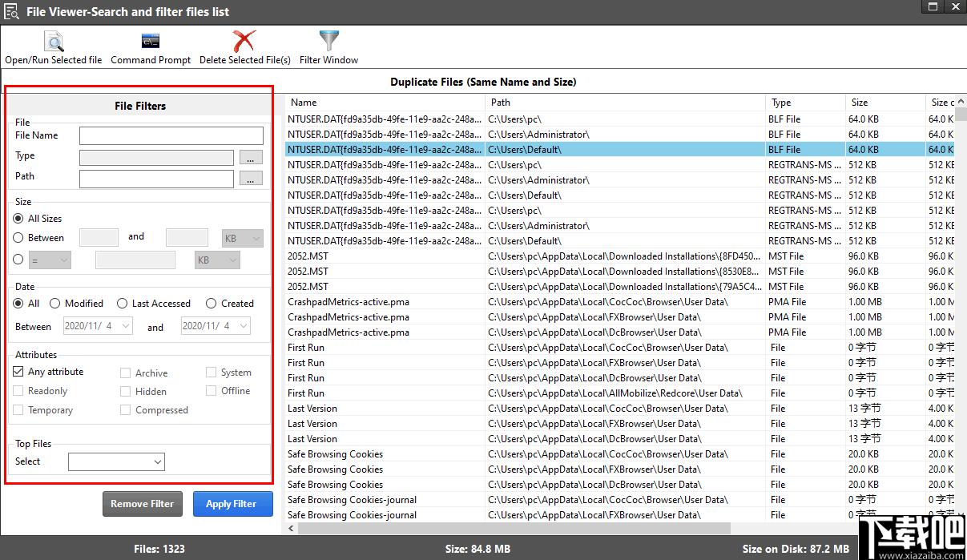Click Size on Disk: 87.2 MB status text

pos(796,549)
